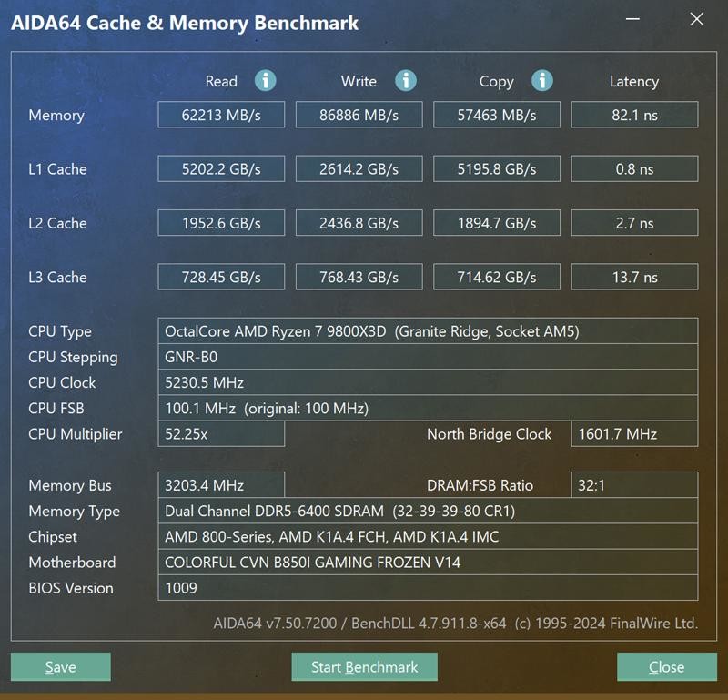This screenshot has width=728, height=700.
Task: Click the DRAM:FSB Ratio field showing 32:1
Action: point(634,485)
